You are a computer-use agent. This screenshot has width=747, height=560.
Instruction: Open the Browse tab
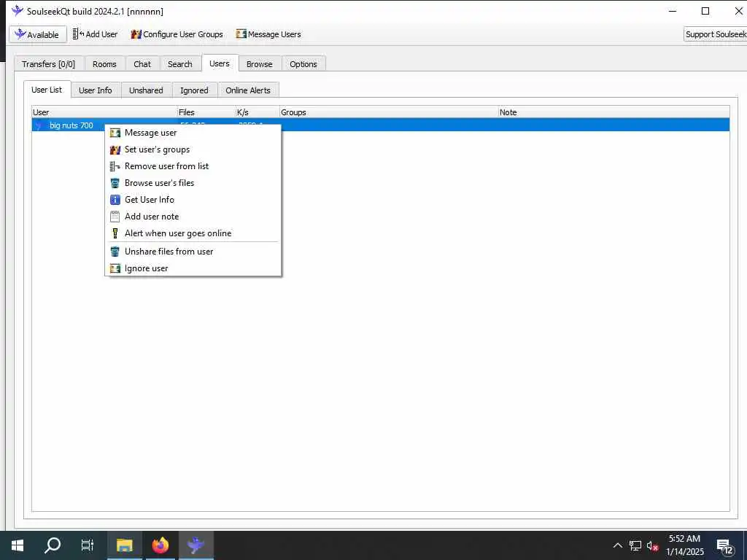[260, 64]
